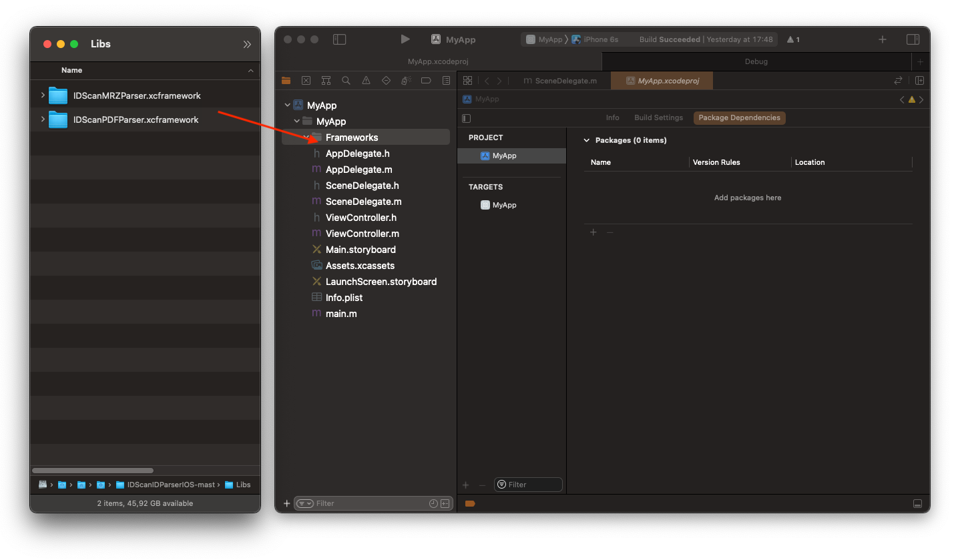The width and height of the screenshot is (960, 560).
Task: Toggle the Xcode navigator sidebar button
Action: pyautogui.click(x=339, y=39)
